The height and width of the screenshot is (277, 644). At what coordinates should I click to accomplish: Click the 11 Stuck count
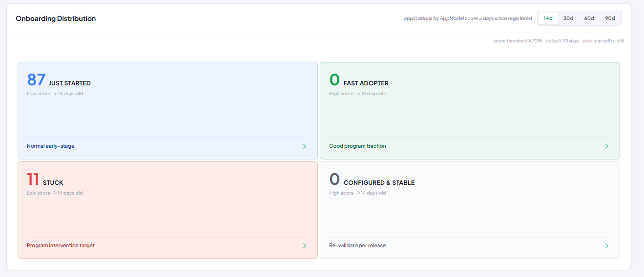pos(33,179)
